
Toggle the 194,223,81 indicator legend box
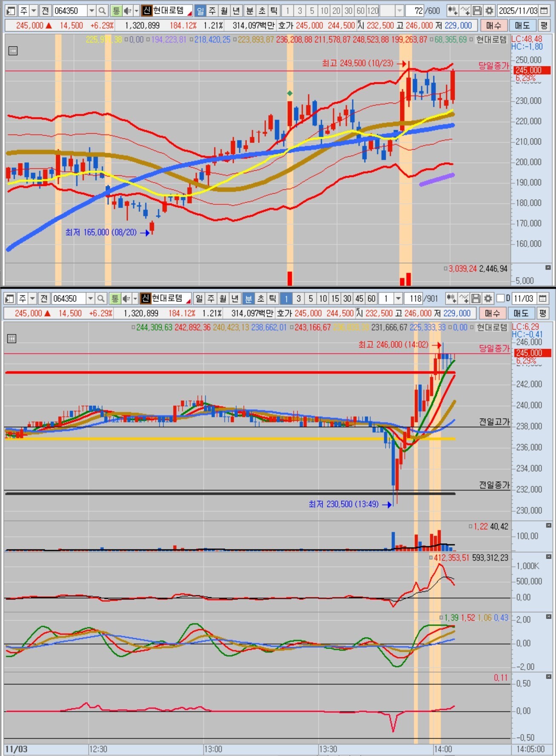148,40
